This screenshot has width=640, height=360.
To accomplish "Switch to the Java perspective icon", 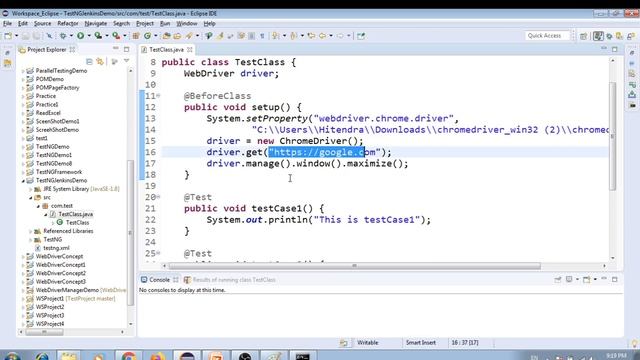I will 598,36.
